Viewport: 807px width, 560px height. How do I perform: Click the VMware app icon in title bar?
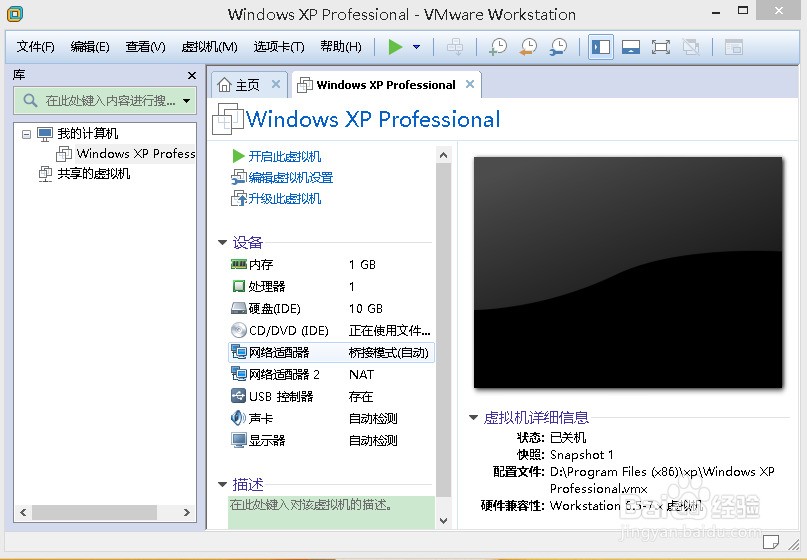[x=15, y=14]
